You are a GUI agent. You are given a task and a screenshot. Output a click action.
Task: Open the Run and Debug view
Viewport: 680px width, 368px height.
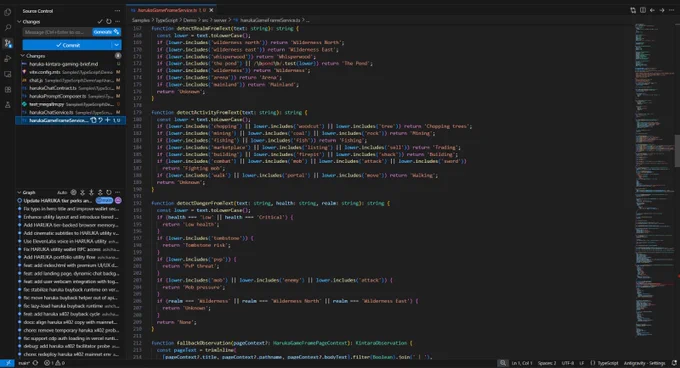coord(7,59)
